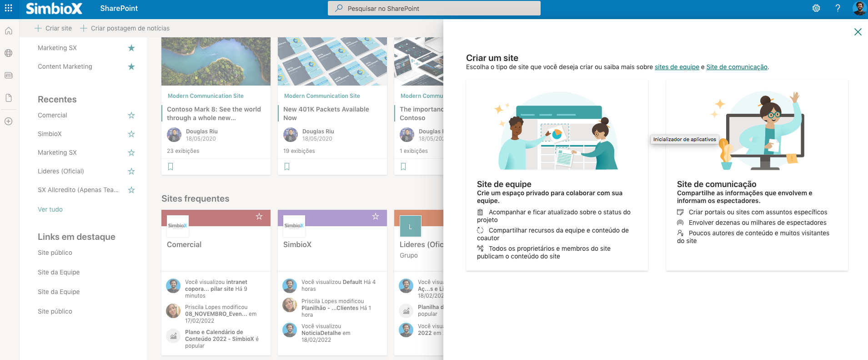The height and width of the screenshot is (360, 868).
Task: Open SimbioX in the Recentes list
Action: [50, 134]
